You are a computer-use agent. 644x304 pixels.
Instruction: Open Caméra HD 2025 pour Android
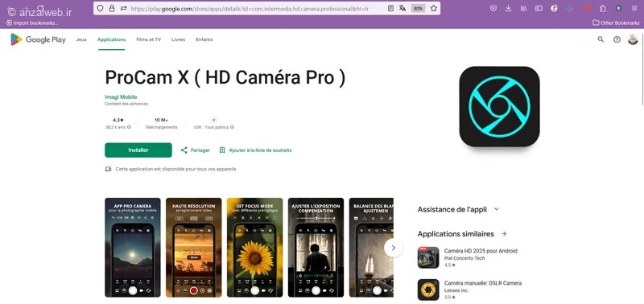(x=481, y=251)
